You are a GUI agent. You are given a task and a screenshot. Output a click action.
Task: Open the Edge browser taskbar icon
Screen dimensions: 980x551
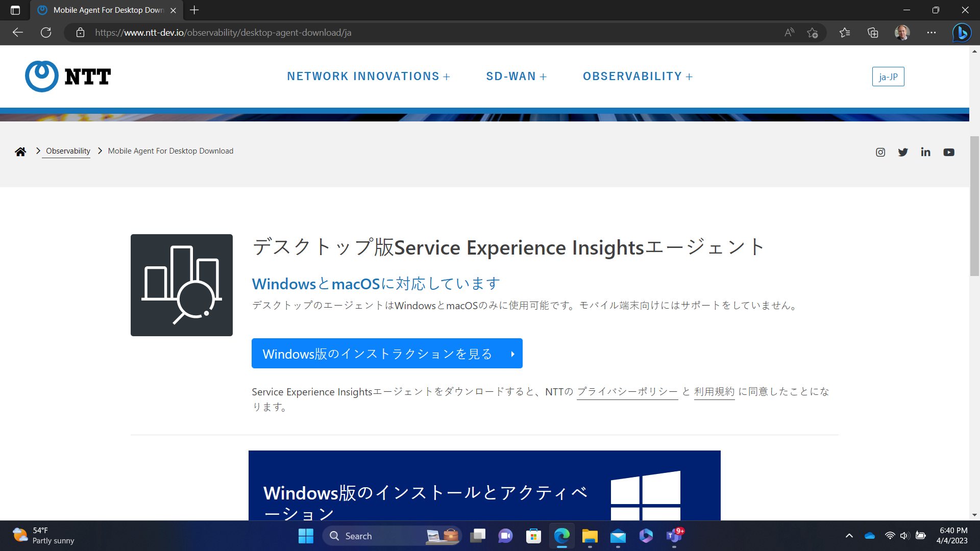coord(561,536)
